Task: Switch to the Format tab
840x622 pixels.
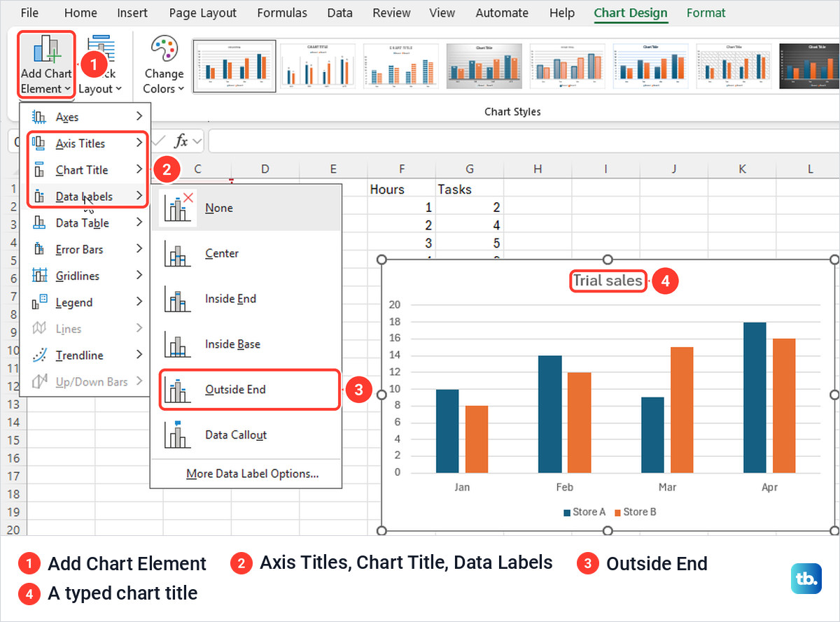Action: tap(706, 13)
